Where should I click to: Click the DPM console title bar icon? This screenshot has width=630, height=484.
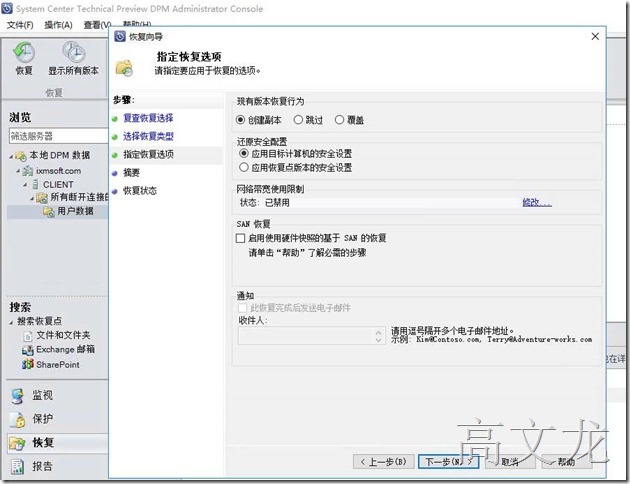pos(7,8)
